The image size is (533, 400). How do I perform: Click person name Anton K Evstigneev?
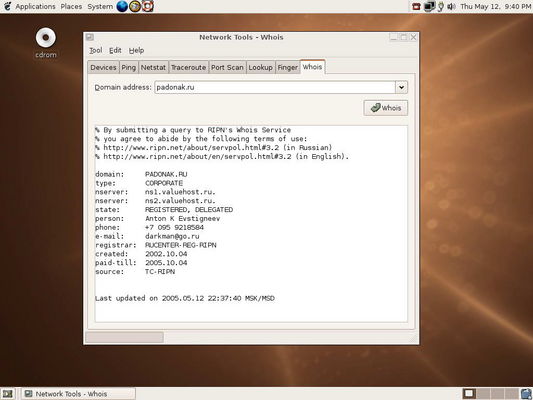coord(183,219)
